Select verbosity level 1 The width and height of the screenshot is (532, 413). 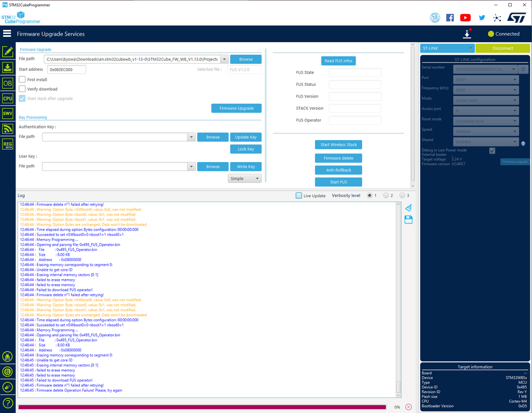[x=369, y=196]
